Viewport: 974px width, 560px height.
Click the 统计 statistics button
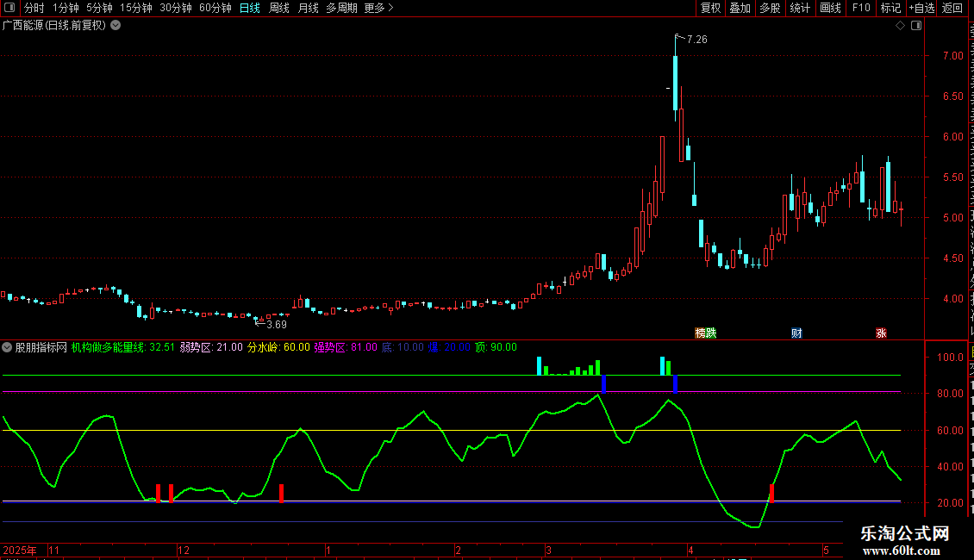[800, 8]
